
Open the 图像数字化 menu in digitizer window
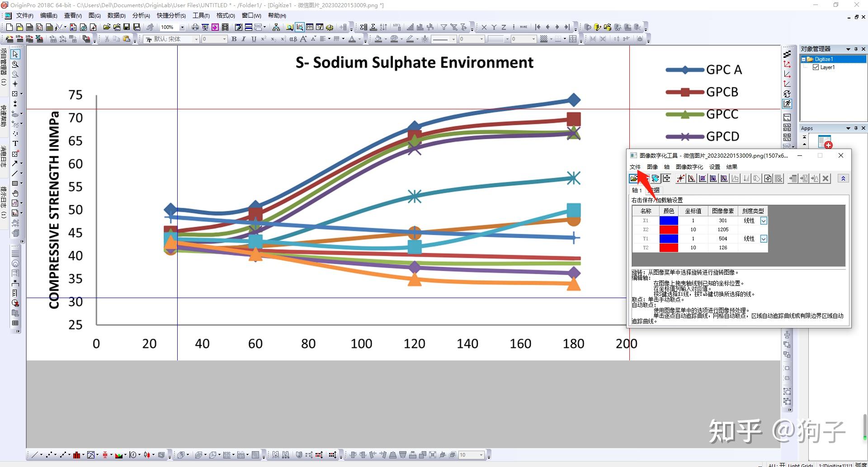tap(689, 167)
